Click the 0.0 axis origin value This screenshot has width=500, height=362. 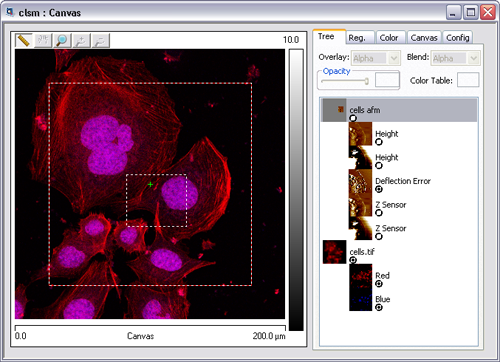[x=20, y=336]
